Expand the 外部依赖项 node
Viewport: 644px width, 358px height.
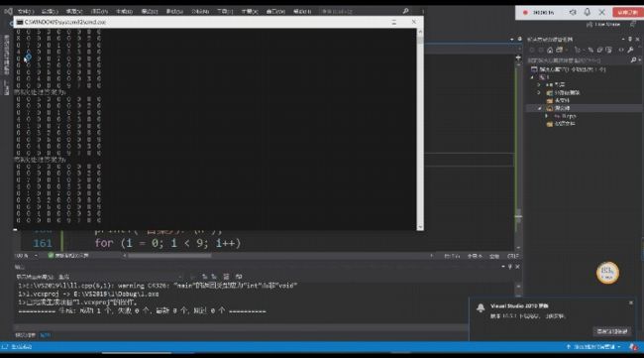pyautogui.click(x=539, y=92)
